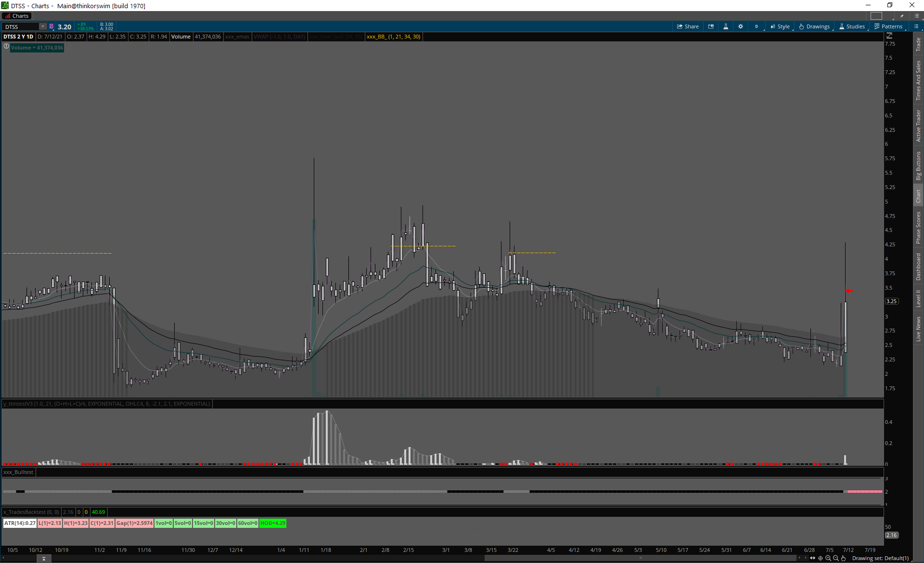Open the DTSS symbol dropdown arrow
The width and height of the screenshot is (924, 563).
(x=43, y=26)
